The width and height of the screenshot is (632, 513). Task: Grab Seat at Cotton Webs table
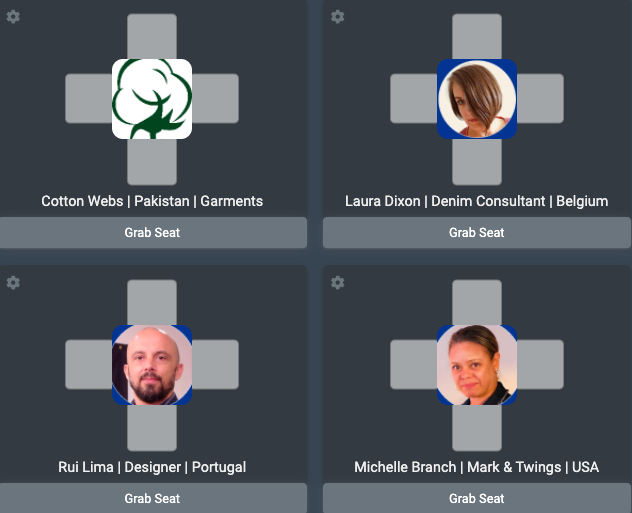coord(153,233)
